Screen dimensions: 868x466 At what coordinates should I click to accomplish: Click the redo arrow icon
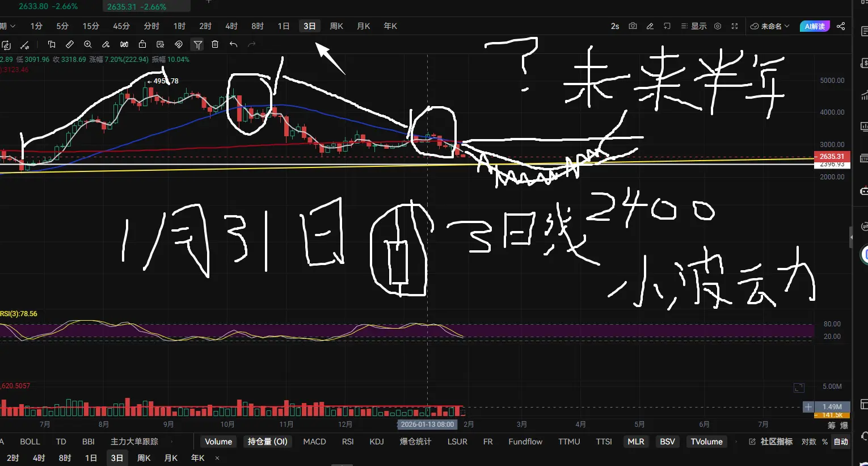[x=251, y=44]
